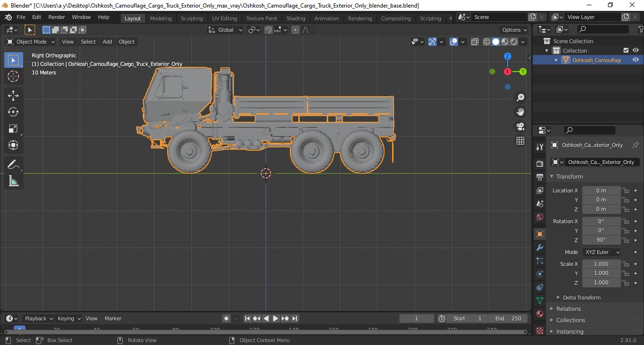Click the outliner search field
Screen dimensions: 644x345
(603, 29)
